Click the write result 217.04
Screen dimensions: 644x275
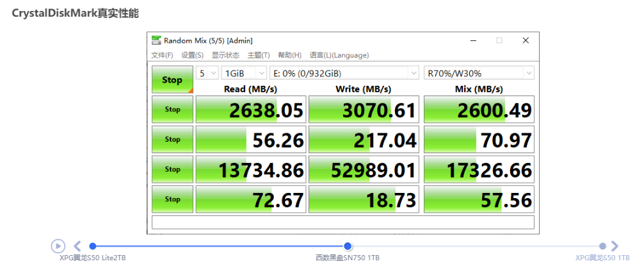click(x=364, y=139)
